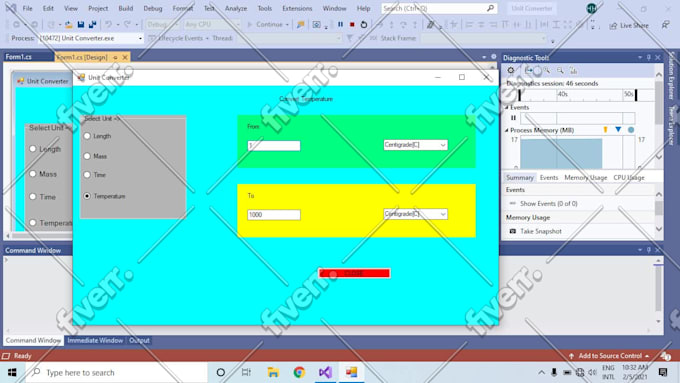This screenshot has width=680, height=383.
Task: Click the Reset Zoom chart icon
Action: [573, 70]
